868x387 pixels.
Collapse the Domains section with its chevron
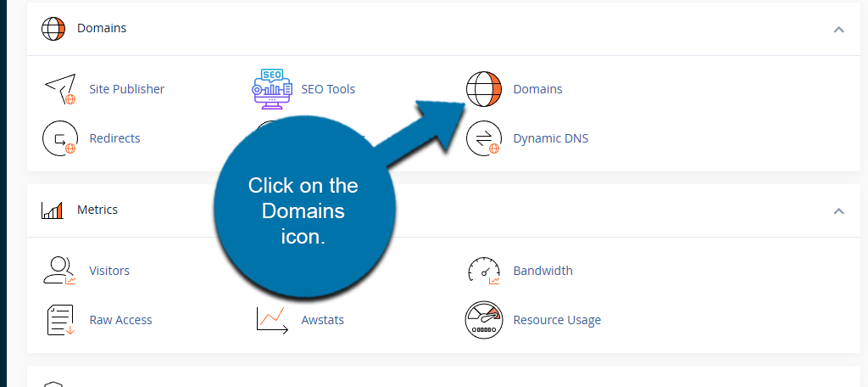[838, 29]
